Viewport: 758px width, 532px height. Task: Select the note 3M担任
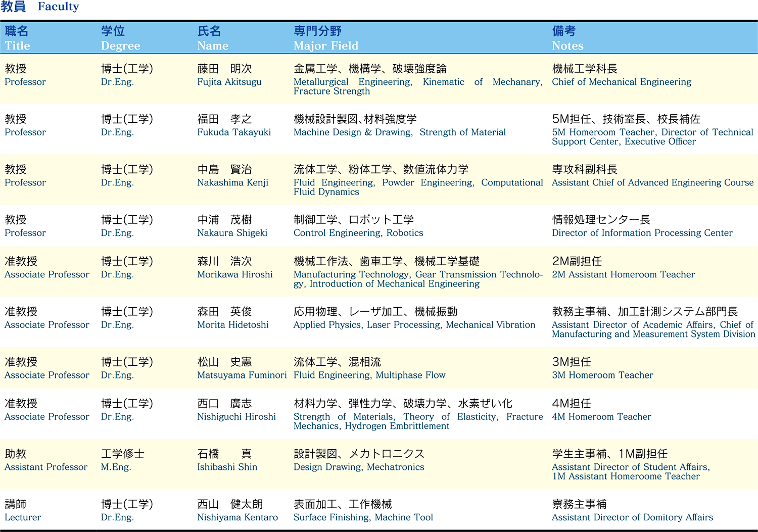pyautogui.click(x=572, y=362)
